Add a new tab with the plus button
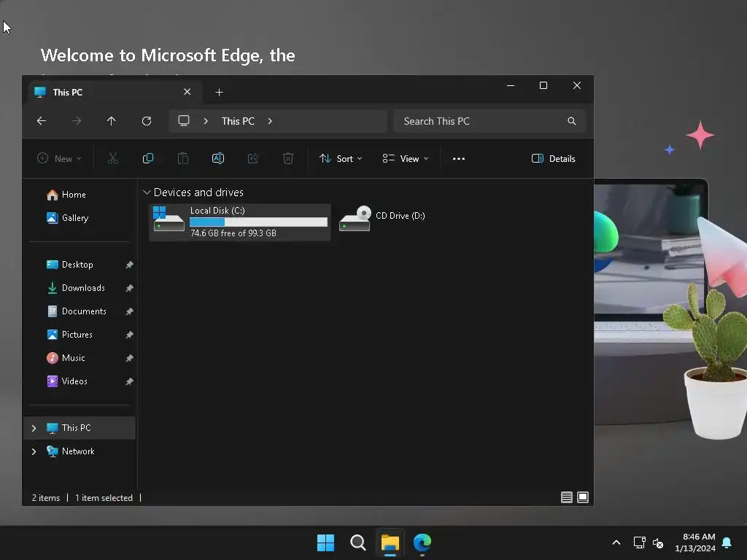 [219, 93]
